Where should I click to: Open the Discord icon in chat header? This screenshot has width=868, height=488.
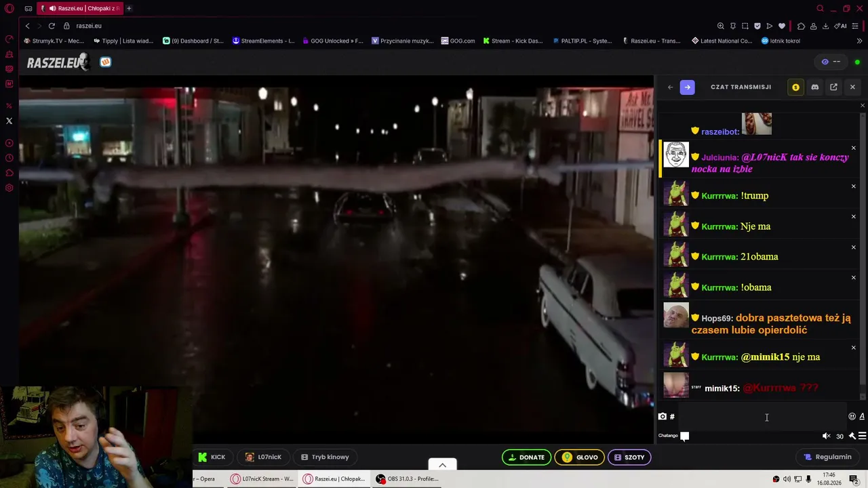pyautogui.click(x=815, y=87)
